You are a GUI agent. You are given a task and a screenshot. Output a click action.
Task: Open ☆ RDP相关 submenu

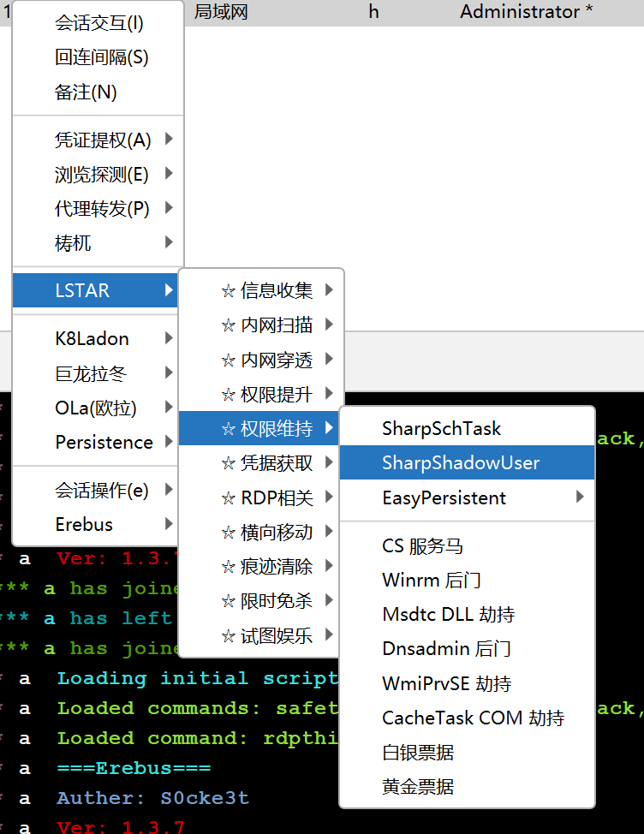click(259, 497)
